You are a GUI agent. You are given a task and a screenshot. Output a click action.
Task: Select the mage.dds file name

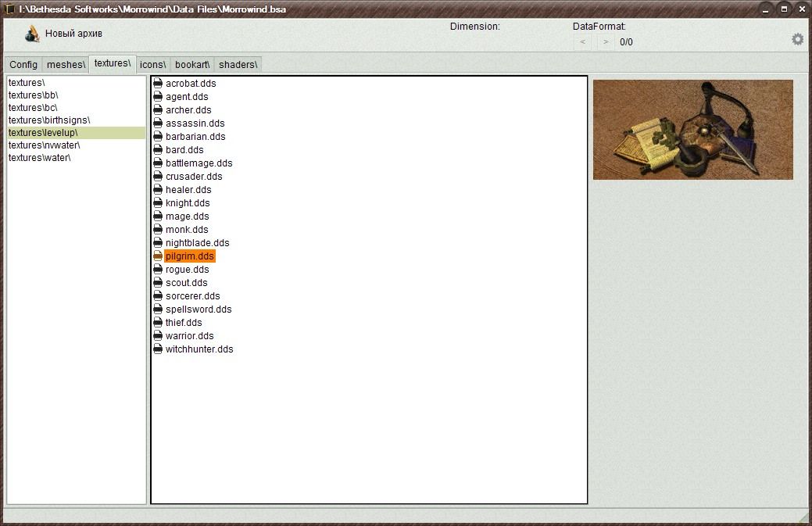click(x=187, y=216)
